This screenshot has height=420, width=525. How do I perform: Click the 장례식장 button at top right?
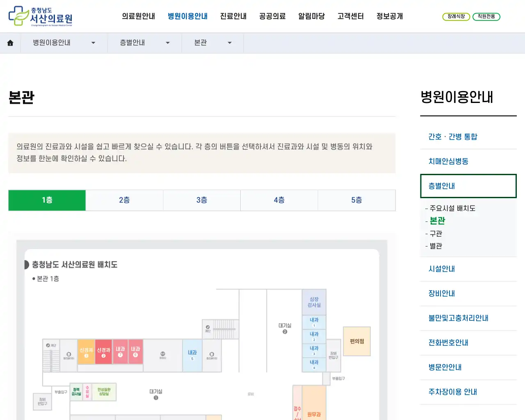pos(456,17)
